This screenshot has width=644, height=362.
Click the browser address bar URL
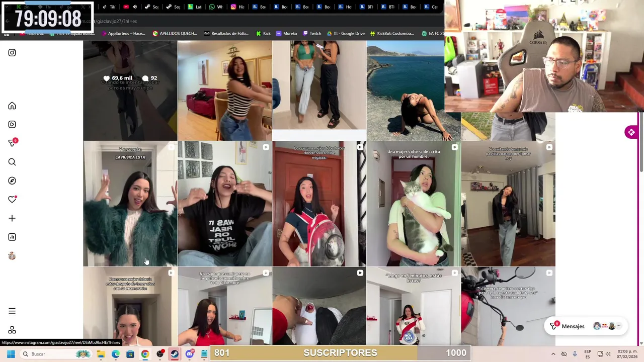[116, 21]
